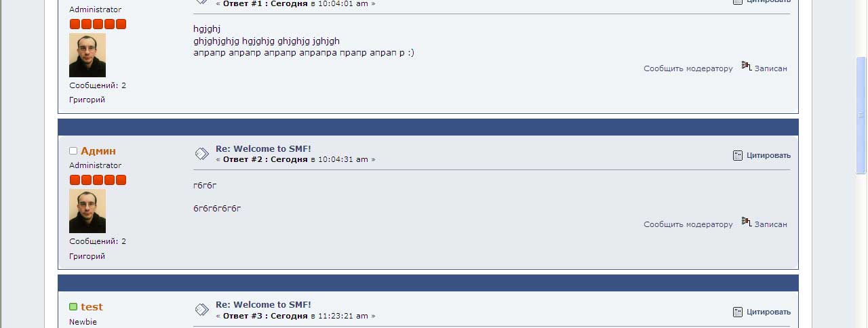Click the message icon beside Reply #2 title
Screen dimensions: 868x328
pyautogui.click(x=201, y=154)
